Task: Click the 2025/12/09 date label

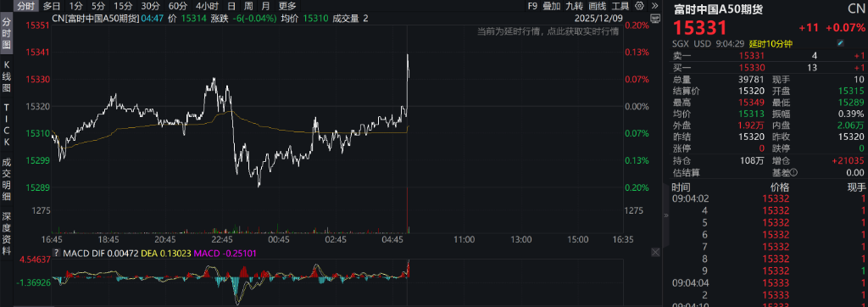Action: coord(598,19)
